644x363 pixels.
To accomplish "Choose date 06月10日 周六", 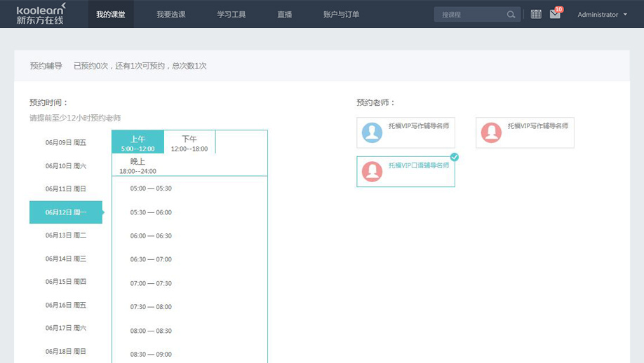I will coord(66,166).
